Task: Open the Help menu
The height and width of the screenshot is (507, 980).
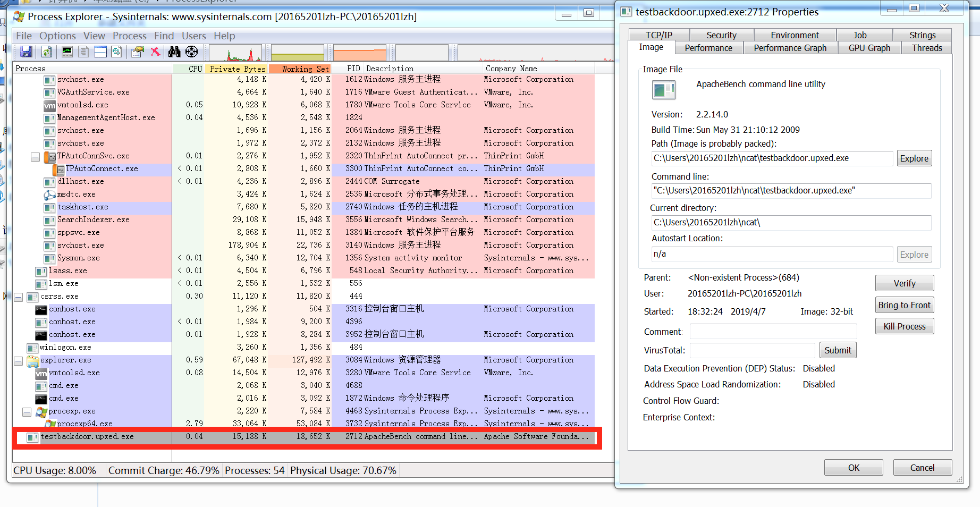Action: tap(224, 36)
